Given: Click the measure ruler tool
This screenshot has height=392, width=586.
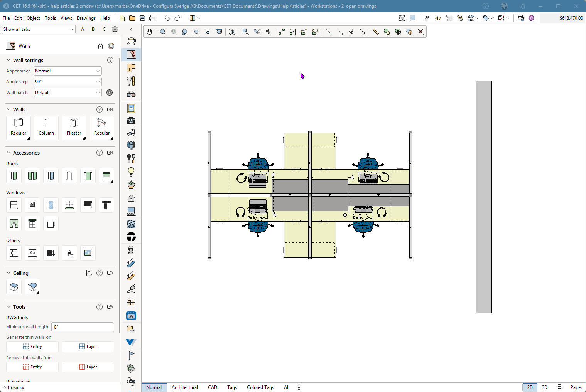Looking at the screenshot, I should point(375,32).
